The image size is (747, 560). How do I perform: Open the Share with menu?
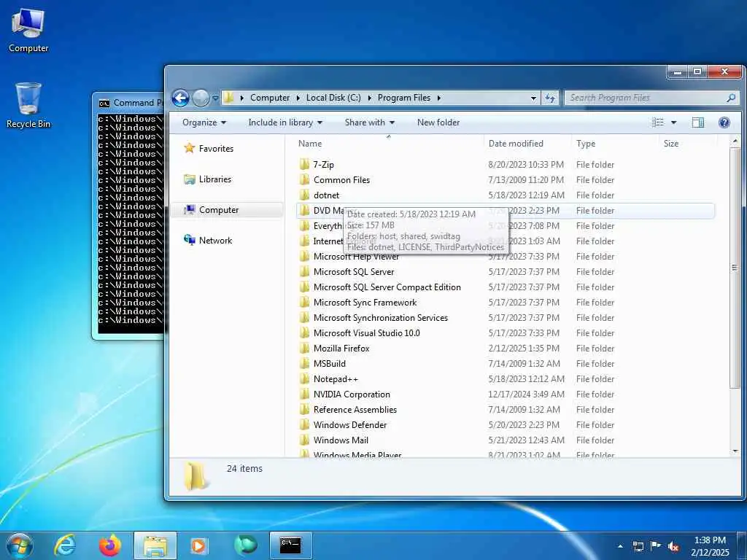370,122
